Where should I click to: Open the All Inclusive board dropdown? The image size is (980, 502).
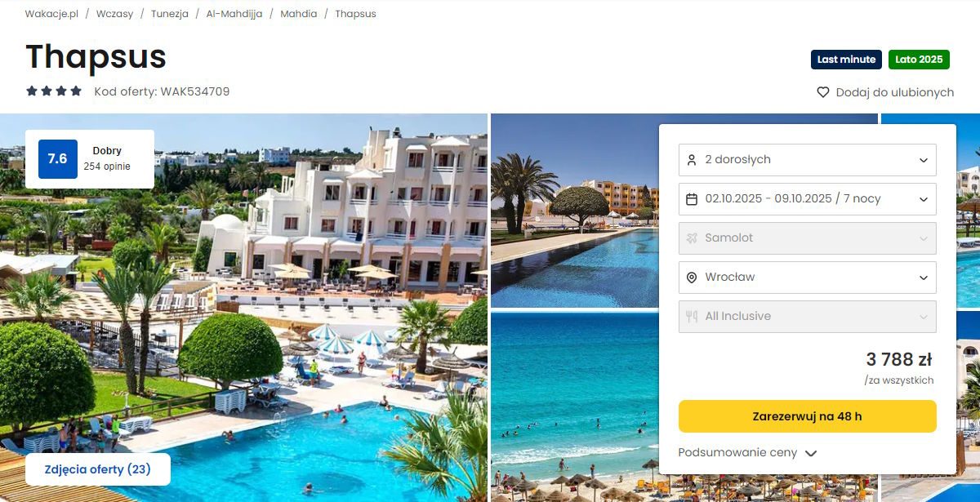[x=808, y=317]
